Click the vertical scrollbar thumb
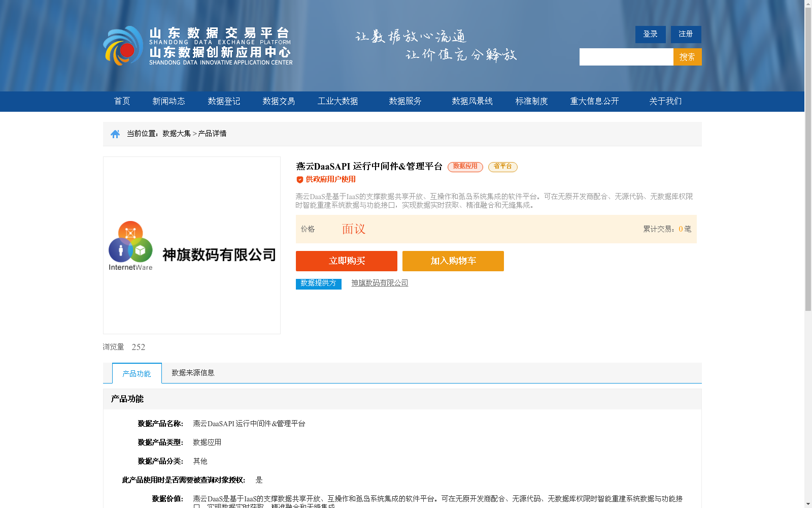The image size is (812, 508). click(x=808, y=159)
